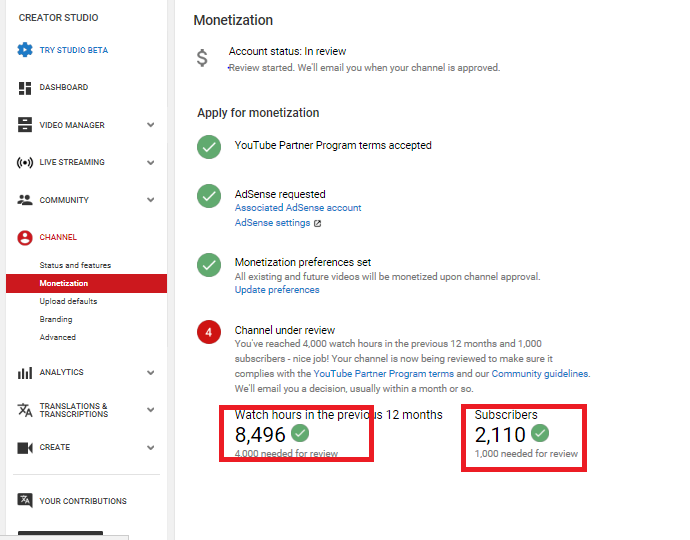Click green check beside AdSense requested

pos(209,196)
